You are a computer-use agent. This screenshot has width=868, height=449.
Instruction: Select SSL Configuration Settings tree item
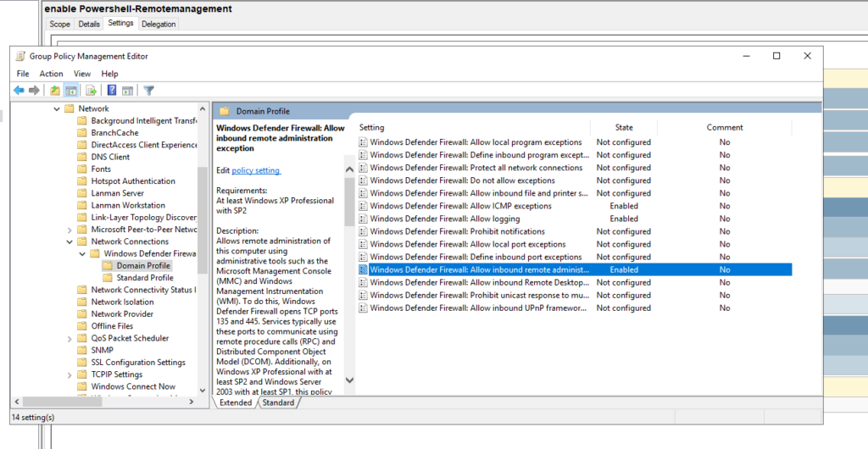138,363
